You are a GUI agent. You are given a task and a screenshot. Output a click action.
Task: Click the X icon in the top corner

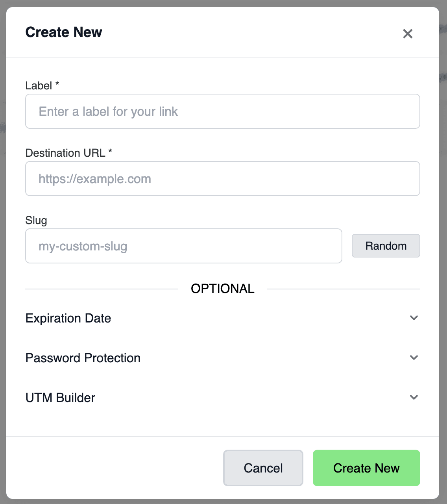(408, 34)
